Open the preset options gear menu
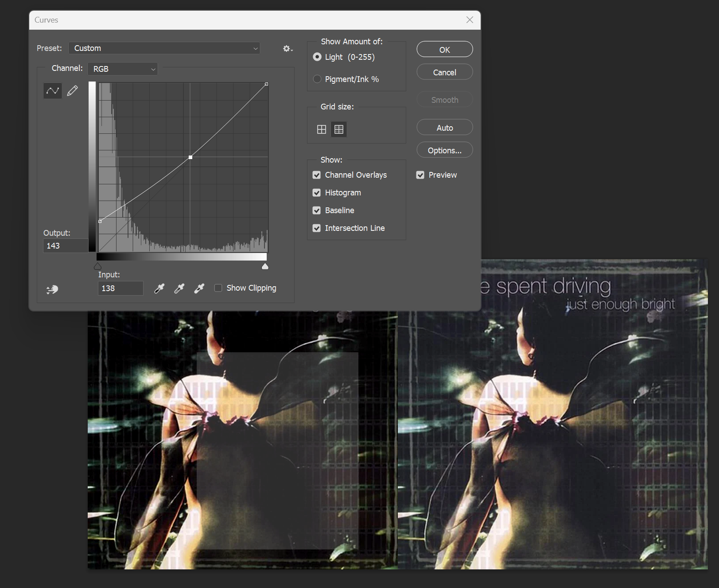This screenshot has height=588, width=719. [x=288, y=49]
